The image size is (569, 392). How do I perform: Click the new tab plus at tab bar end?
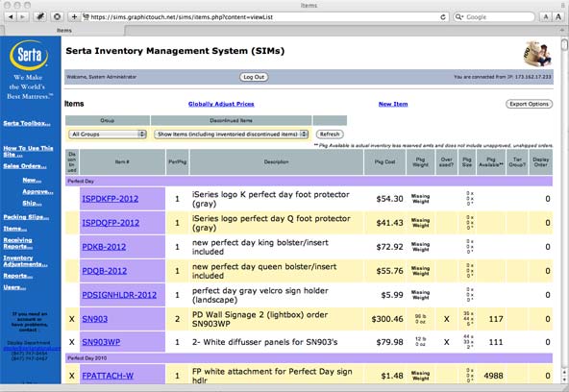pyautogui.click(x=562, y=30)
